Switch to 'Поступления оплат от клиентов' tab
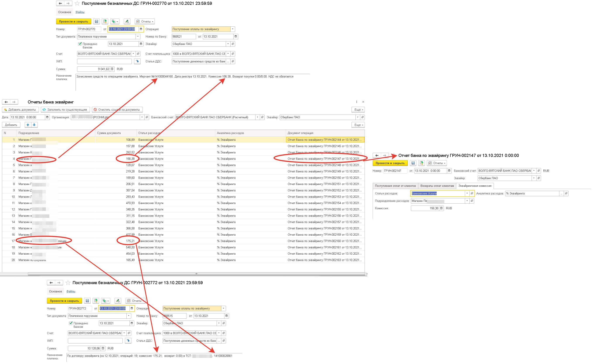 pyautogui.click(x=395, y=186)
